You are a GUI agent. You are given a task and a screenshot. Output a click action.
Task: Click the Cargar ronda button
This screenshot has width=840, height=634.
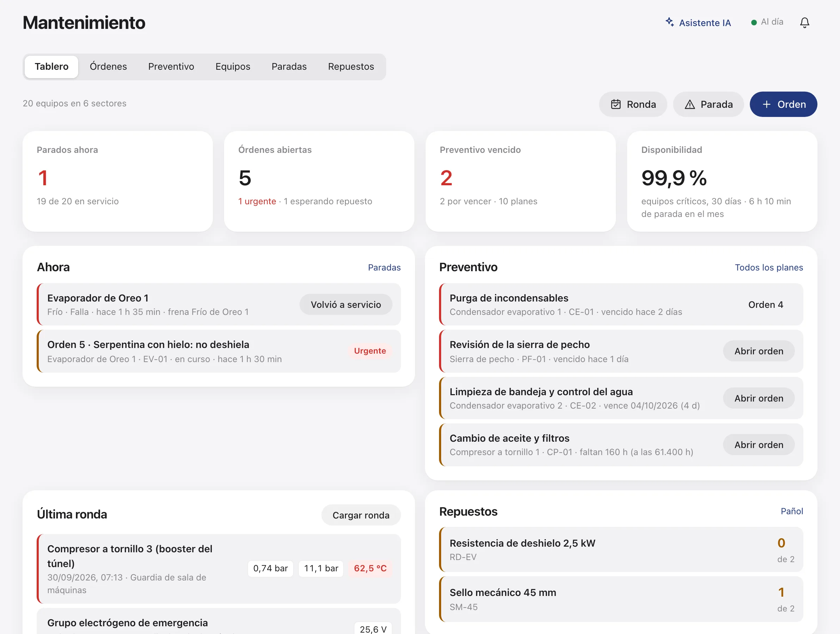pos(361,515)
